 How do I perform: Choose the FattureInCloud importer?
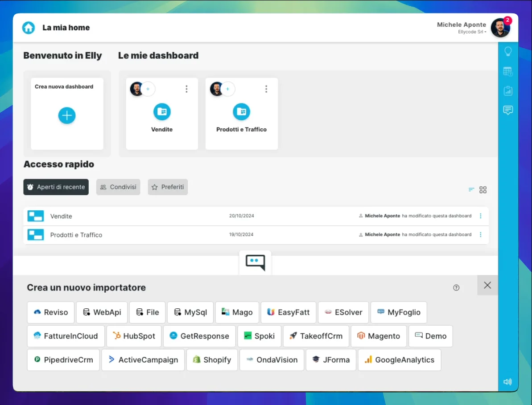click(x=66, y=336)
